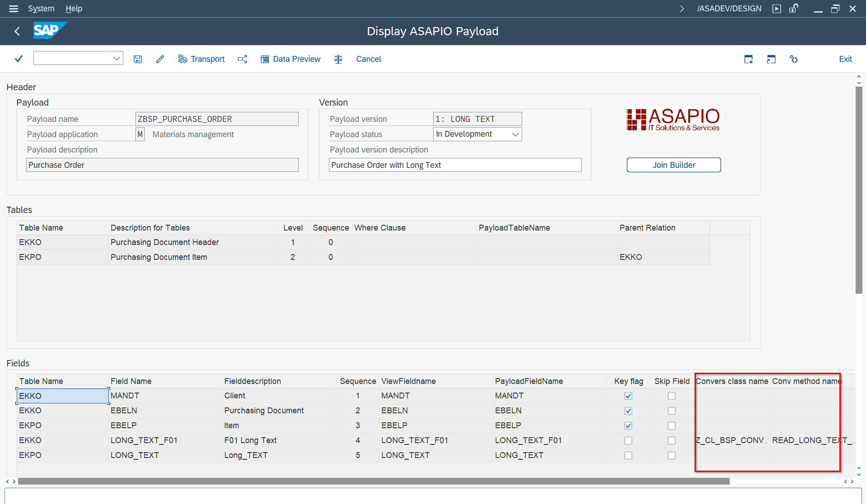Expand the Payload status dropdown
This screenshot has width=866, height=504.
(515, 134)
